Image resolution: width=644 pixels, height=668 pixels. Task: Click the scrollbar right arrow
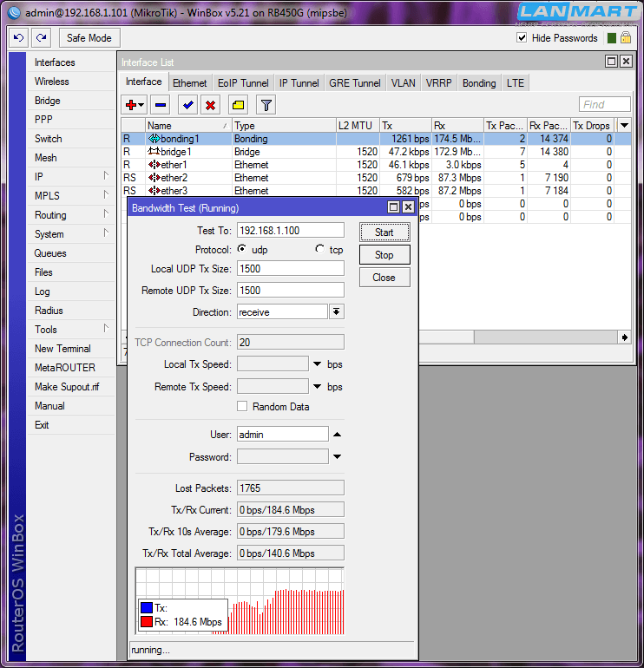(x=624, y=337)
